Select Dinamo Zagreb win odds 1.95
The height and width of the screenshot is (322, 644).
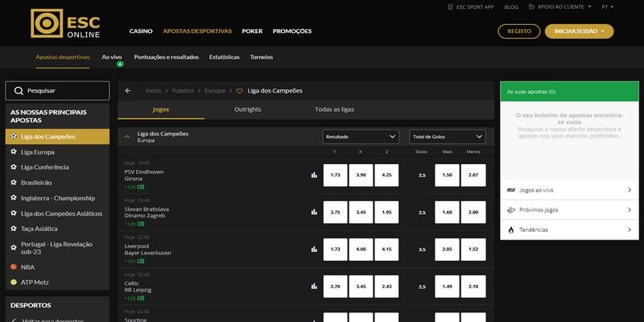[386, 213]
